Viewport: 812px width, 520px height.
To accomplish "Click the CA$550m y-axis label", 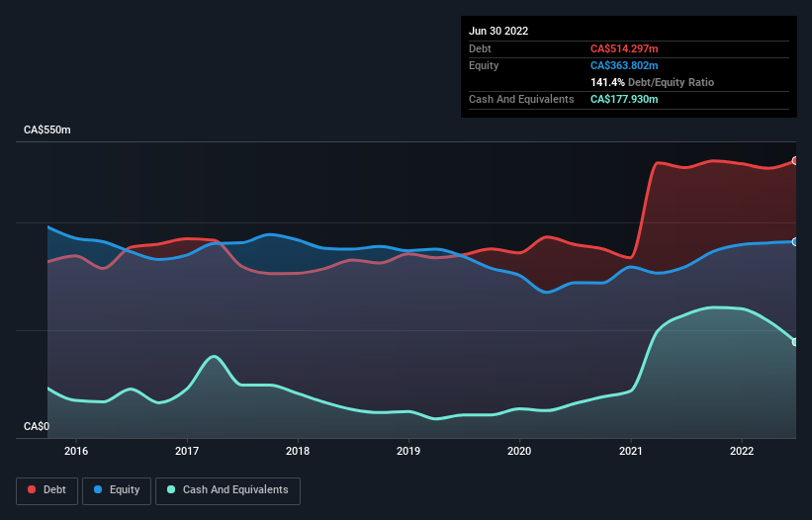I will click(x=47, y=130).
